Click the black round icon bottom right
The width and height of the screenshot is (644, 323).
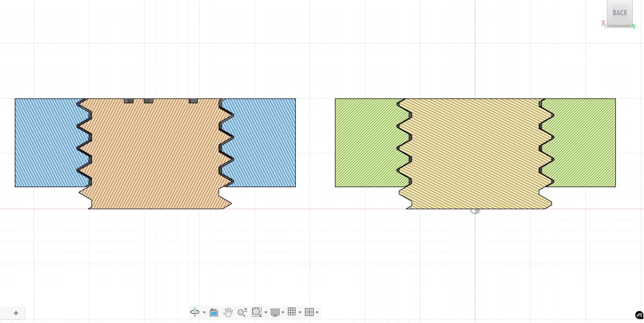(x=639, y=315)
